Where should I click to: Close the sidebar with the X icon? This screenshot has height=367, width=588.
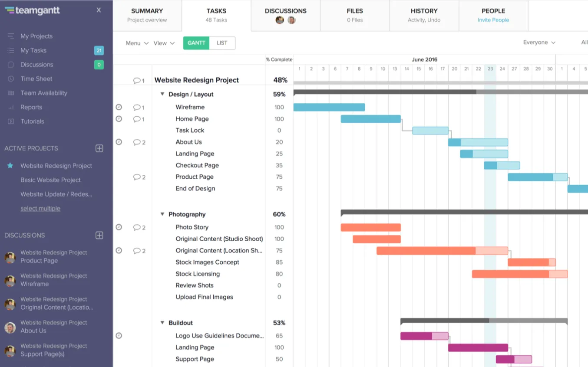(99, 10)
